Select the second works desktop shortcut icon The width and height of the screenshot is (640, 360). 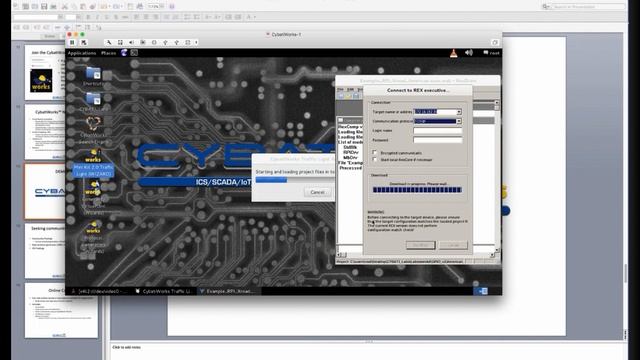click(x=93, y=197)
